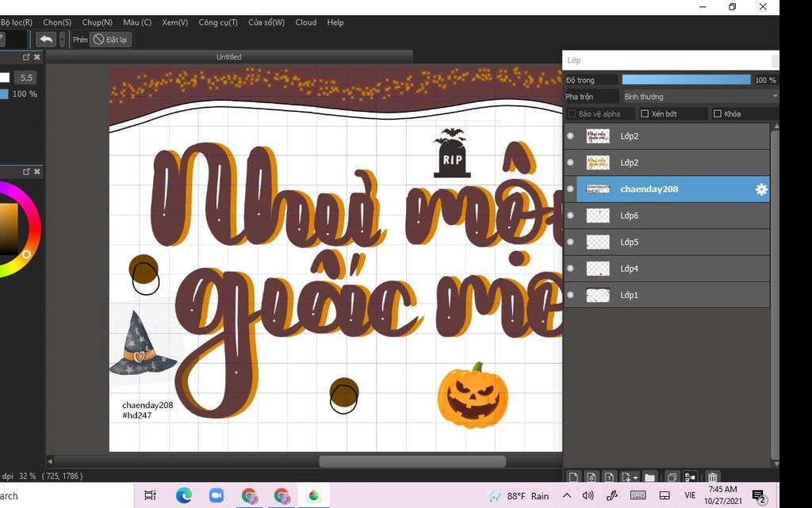Open the Help menu

tap(335, 22)
